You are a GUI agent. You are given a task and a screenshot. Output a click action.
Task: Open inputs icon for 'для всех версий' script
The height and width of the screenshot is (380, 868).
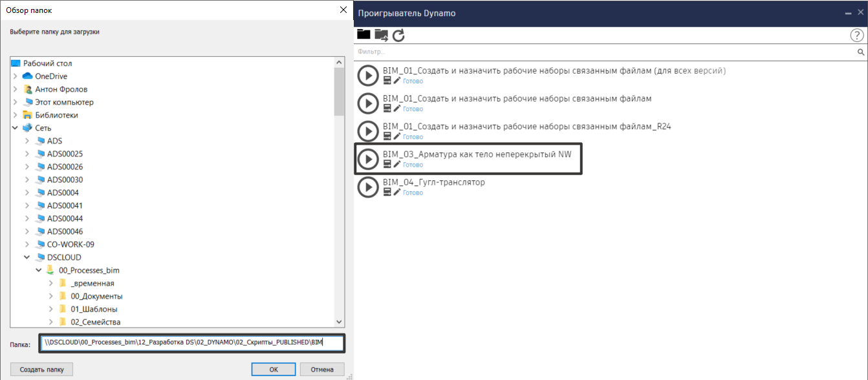point(387,81)
